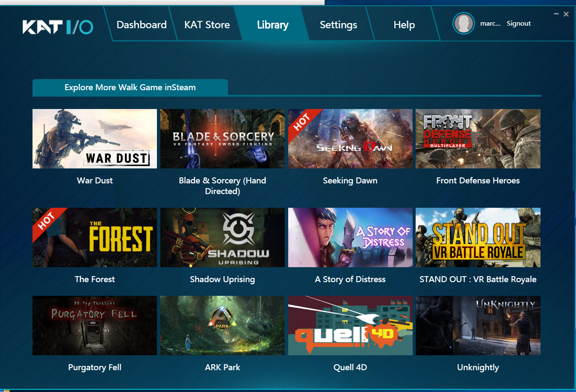Click A Story of Distress title
Image resolution: width=576 pixels, height=392 pixels.
350,279
